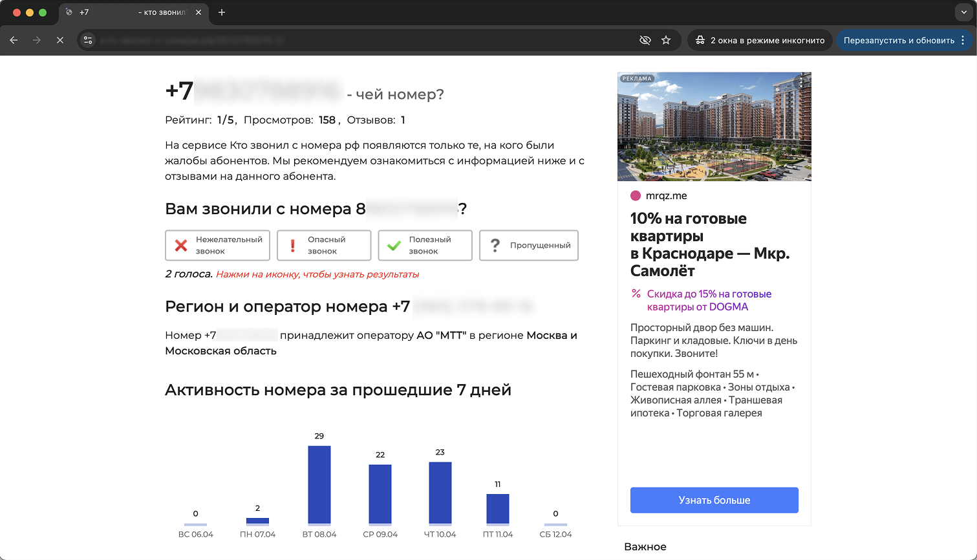The height and width of the screenshot is (560, 977).
Task: Click the ВТ 08.04 activity bar
Action: click(x=319, y=485)
